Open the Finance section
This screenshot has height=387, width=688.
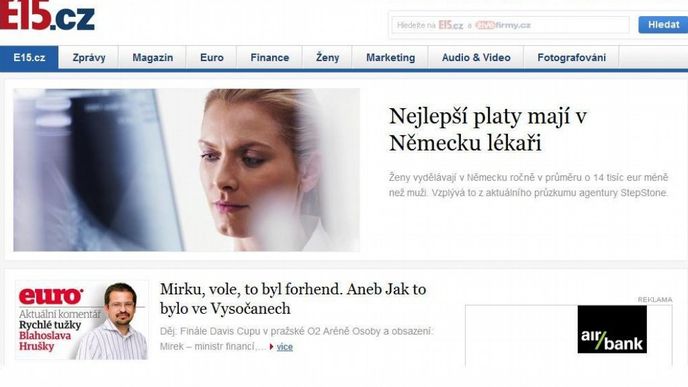[x=269, y=57]
